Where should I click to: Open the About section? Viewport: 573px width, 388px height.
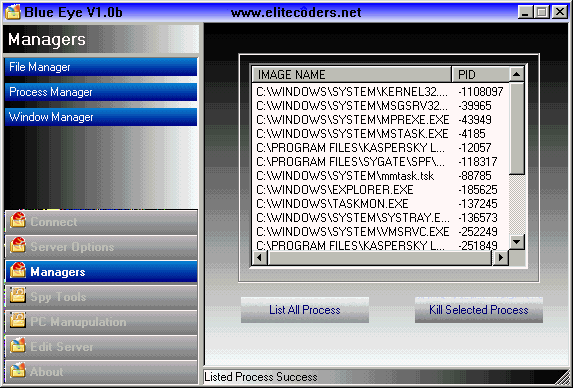click(101, 372)
